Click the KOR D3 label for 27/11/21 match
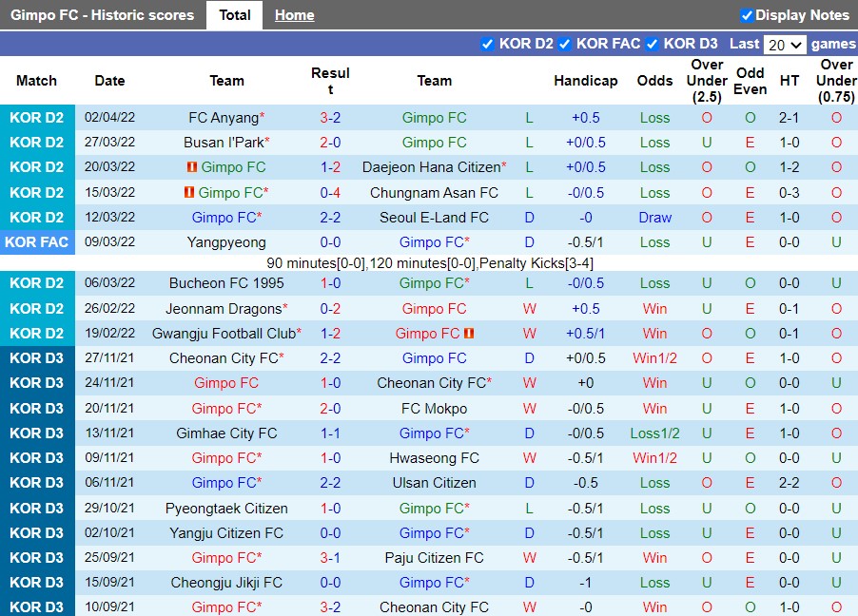858x616 pixels. [x=37, y=358]
